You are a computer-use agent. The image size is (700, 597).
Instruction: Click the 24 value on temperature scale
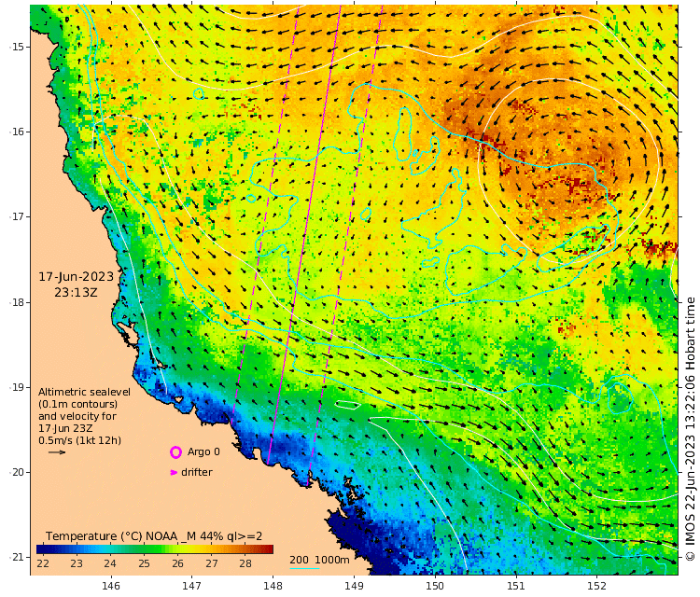click(x=110, y=563)
